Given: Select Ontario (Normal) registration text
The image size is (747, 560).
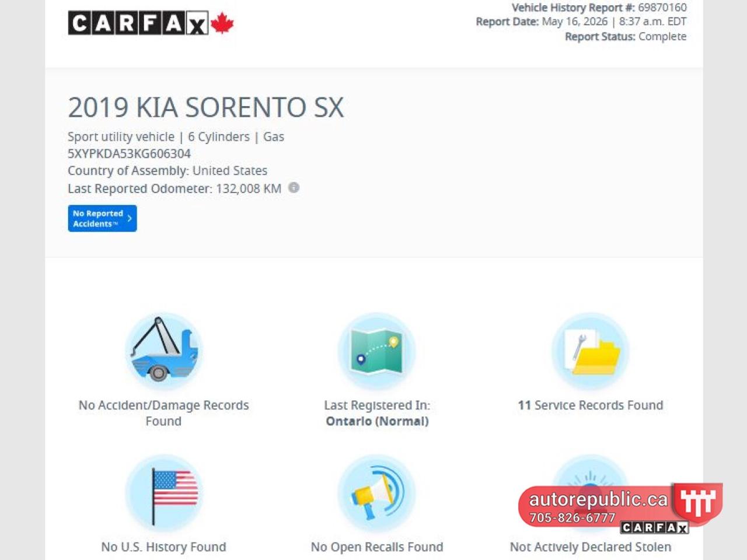Looking at the screenshot, I should pyautogui.click(x=377, y=421).
